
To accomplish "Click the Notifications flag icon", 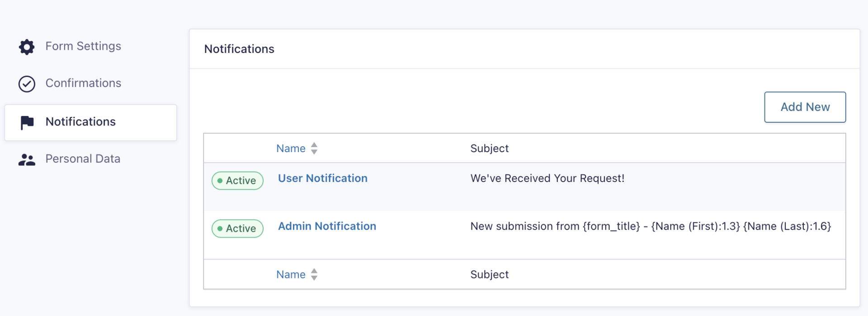I will point(27,122).
